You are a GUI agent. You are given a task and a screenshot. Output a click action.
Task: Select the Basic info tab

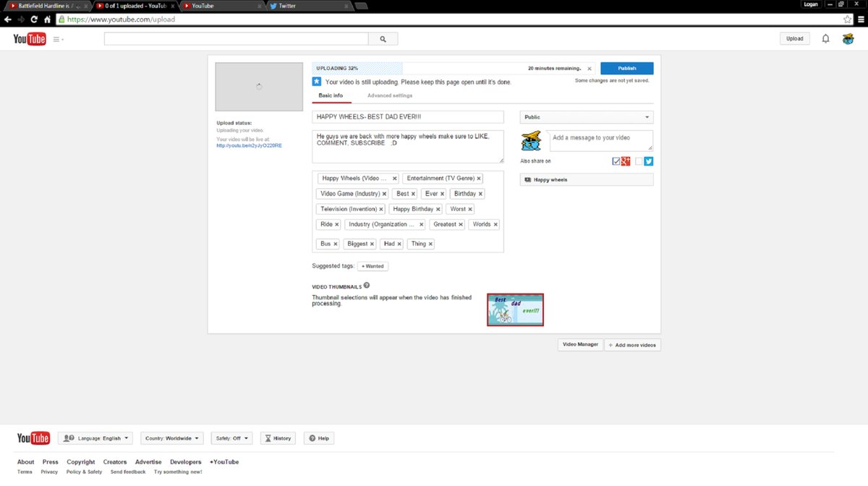click(x=331, y=95)
